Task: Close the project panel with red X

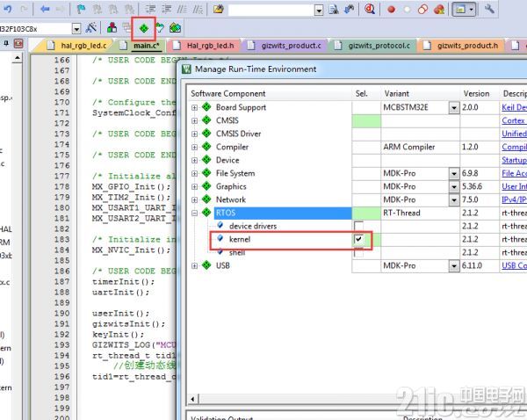Action: (18, 44)
